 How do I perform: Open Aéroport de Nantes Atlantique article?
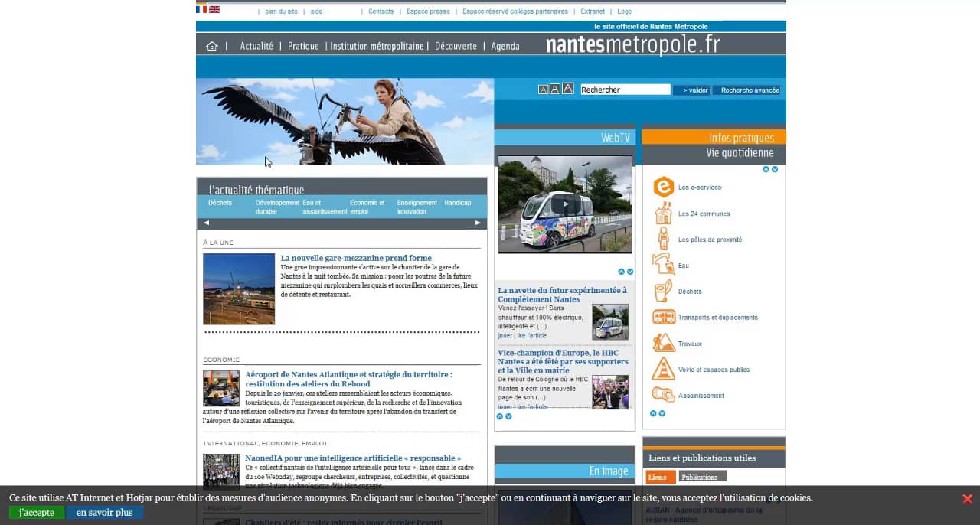(348, 379)
